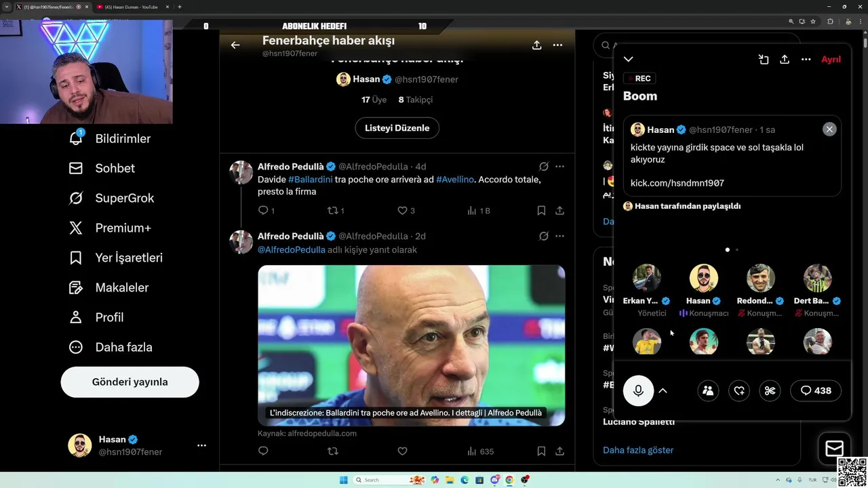Viewport: 868px width, 488px height.
Task: View analytics showing 1 B views
Action: (x=478, y=211)
